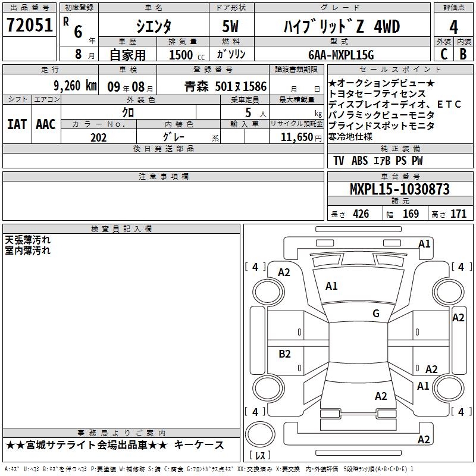Screen dimensions: 476x476
Task: Select transmission value IAT
Action: click(x=17, y=124)
